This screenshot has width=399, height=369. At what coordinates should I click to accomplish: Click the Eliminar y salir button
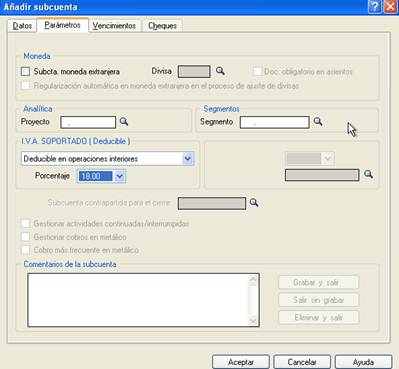click(319, 317)
